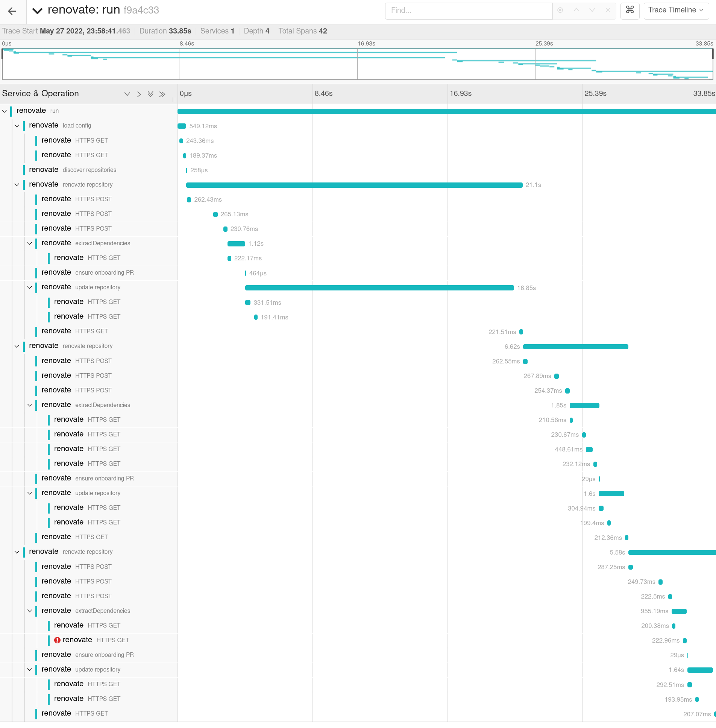The width and height of the screenshot is (716, 728).
Task: Collapse the second renovate repository span
Action: (x=17, y=346)
